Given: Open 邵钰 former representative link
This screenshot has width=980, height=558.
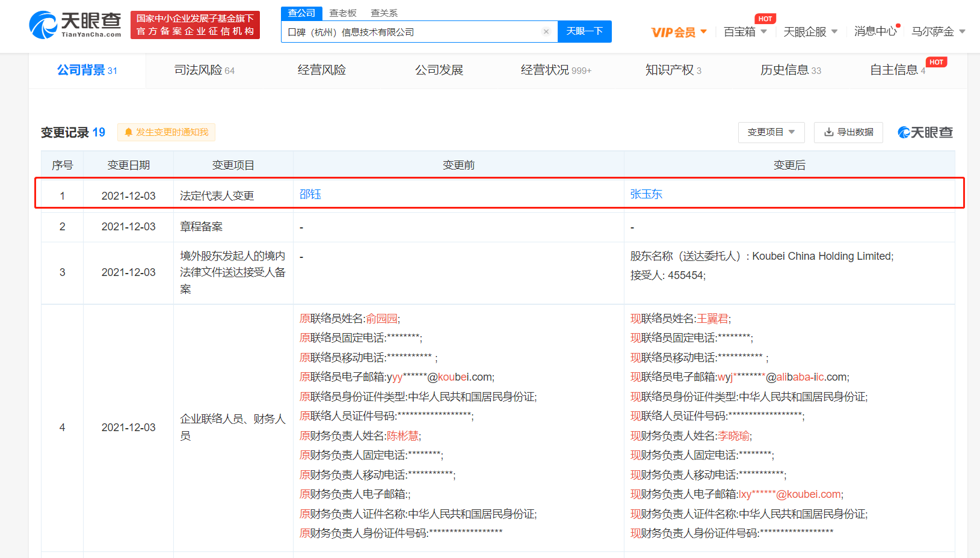Looking at the screenshot, I should pos(310,194).
